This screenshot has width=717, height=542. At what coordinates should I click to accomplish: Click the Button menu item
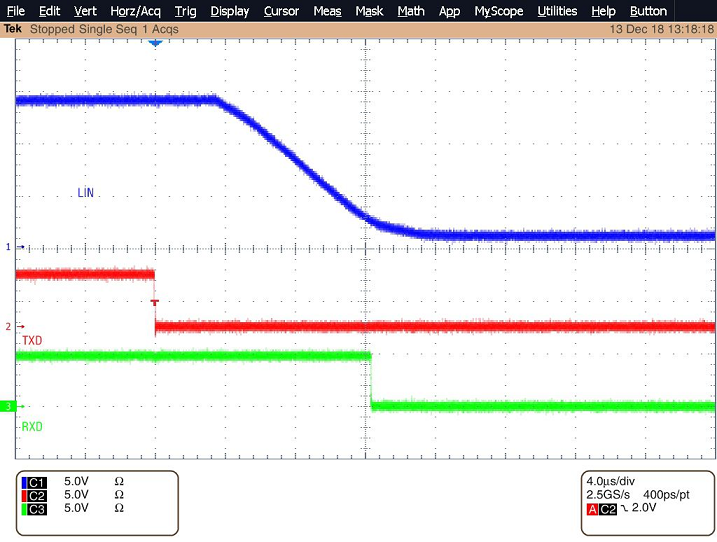pyautogui.click(x=648, y=11)
